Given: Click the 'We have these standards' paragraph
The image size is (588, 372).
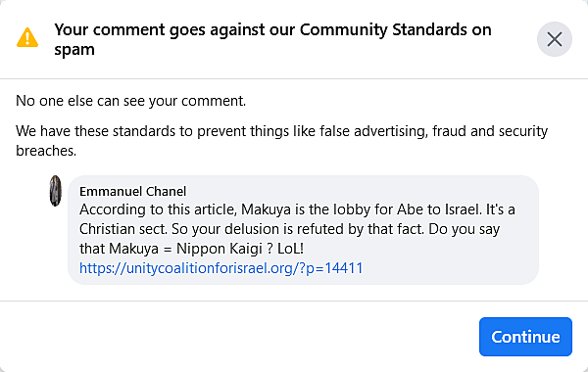Looking at the screenshot, I should tap(281, 141).
